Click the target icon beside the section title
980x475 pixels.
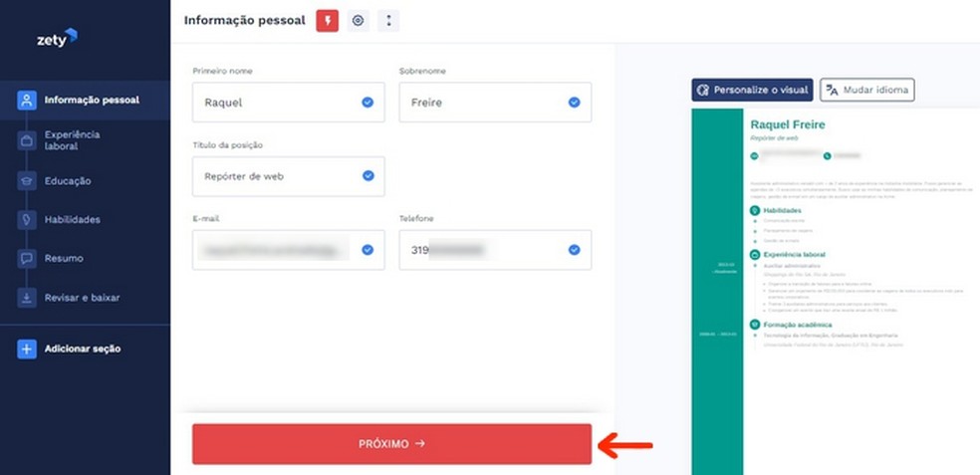[x=359, y=20]
